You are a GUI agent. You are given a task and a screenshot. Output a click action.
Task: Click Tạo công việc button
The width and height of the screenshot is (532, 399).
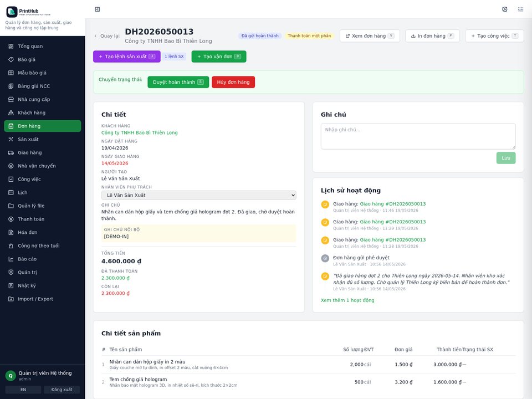pos(494,36)
